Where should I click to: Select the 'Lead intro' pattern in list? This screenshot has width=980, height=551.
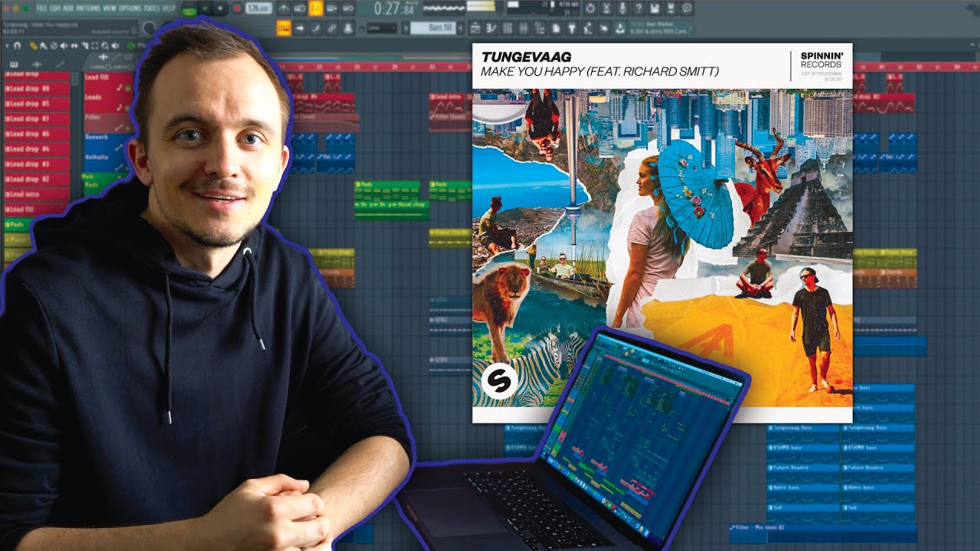[37, 194]
